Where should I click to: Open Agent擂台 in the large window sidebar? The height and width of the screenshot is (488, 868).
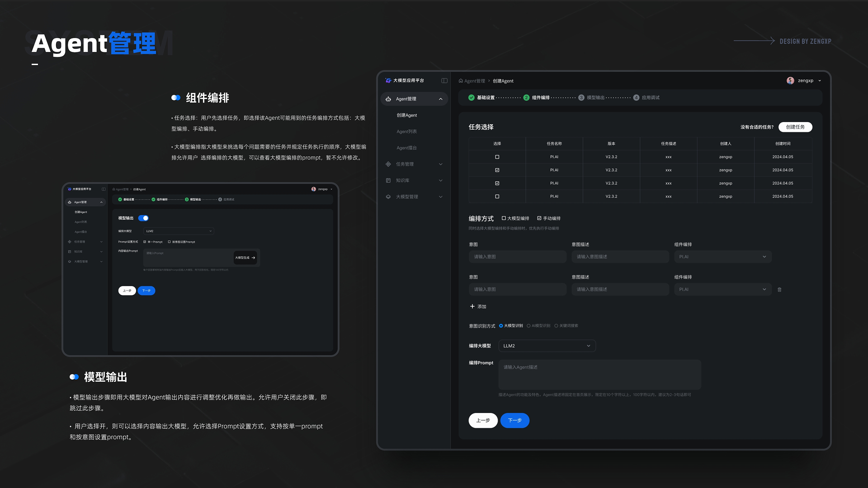(x=407, y=148)
